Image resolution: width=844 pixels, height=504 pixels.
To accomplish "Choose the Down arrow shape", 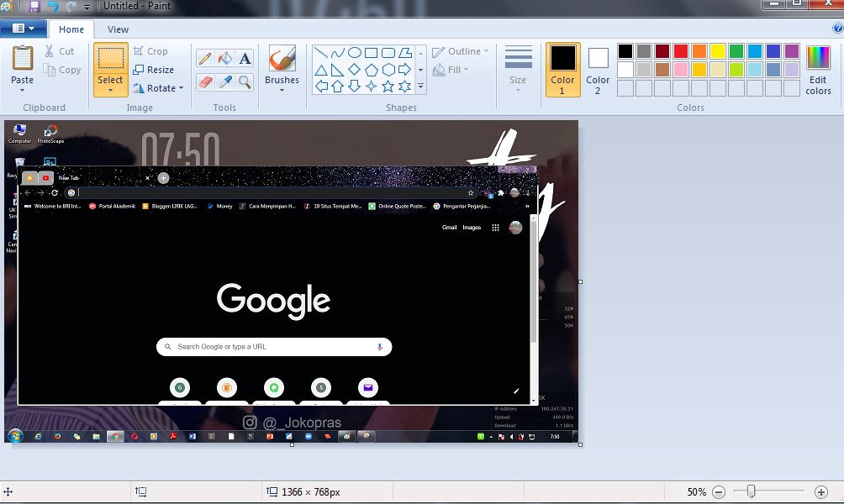I will (x=354, y=86).
